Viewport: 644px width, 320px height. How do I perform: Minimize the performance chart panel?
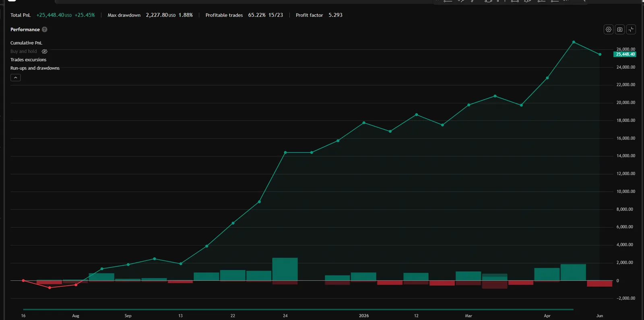631,29
